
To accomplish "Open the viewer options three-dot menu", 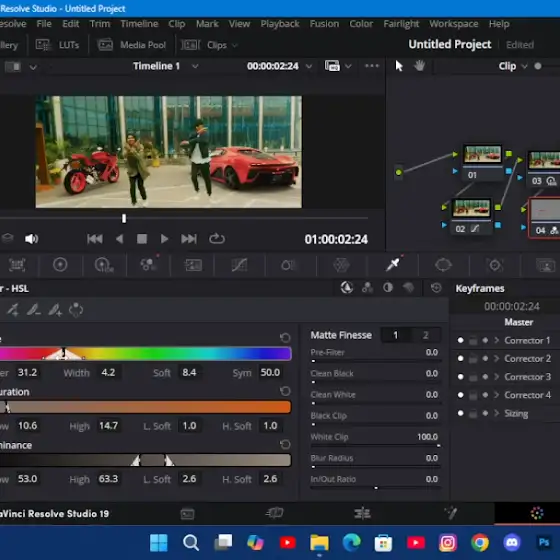I will coord(371,66).
